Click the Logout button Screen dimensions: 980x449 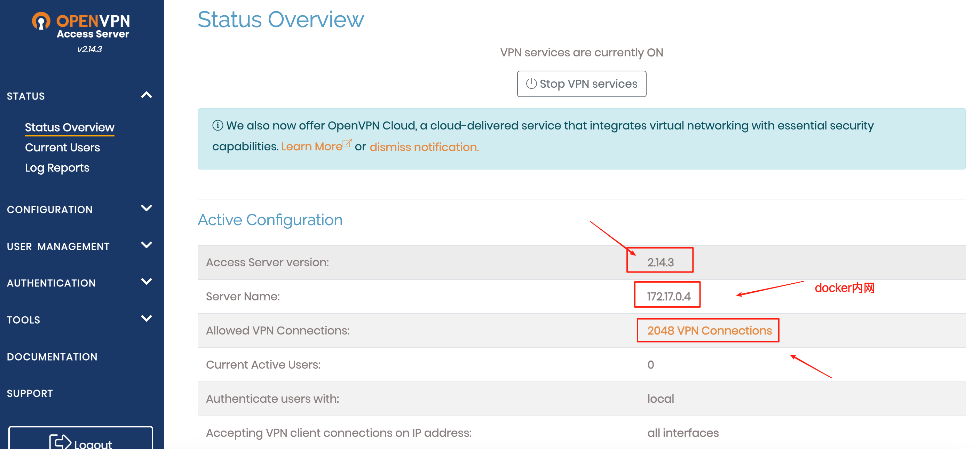click(81, 441)
